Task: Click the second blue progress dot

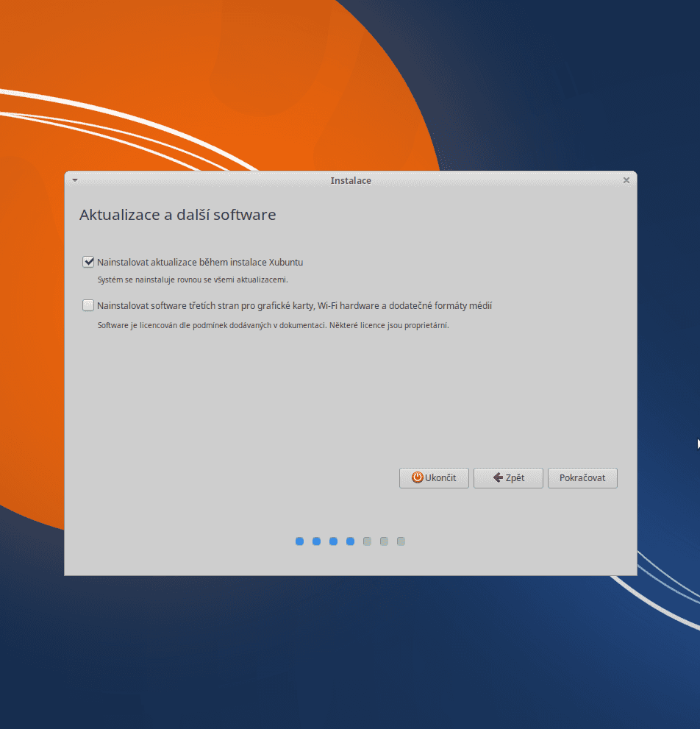Action: point(316,541)
